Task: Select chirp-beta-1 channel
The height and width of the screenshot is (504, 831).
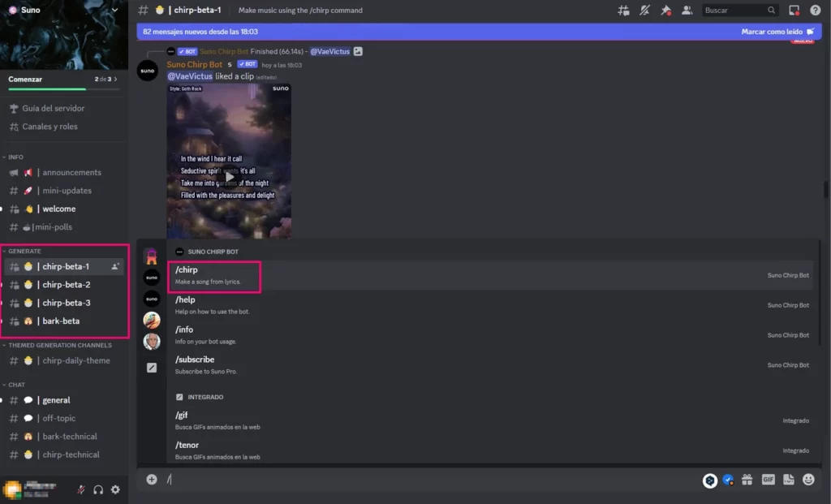Action: [63, 266]
